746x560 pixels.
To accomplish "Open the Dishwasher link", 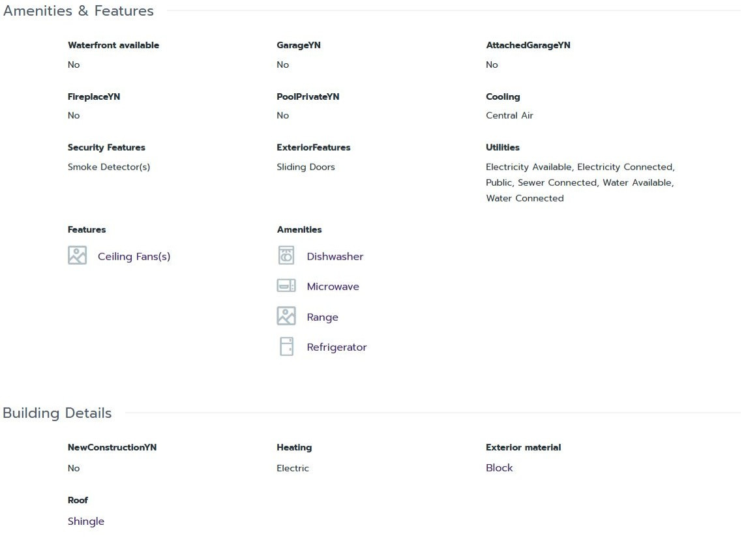I will pos(335,256).
